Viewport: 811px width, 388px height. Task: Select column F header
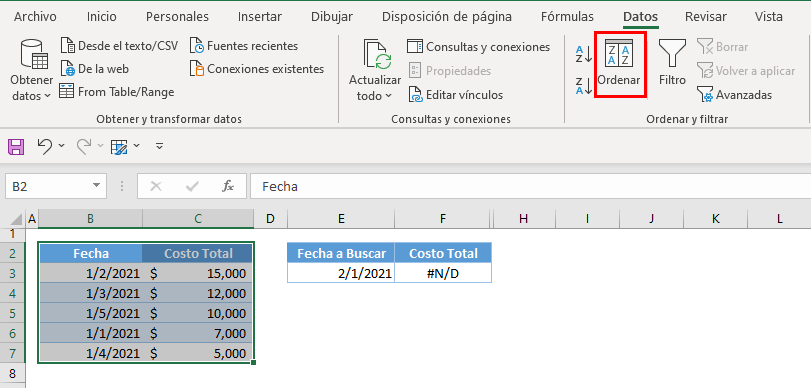tap(443, 219)
